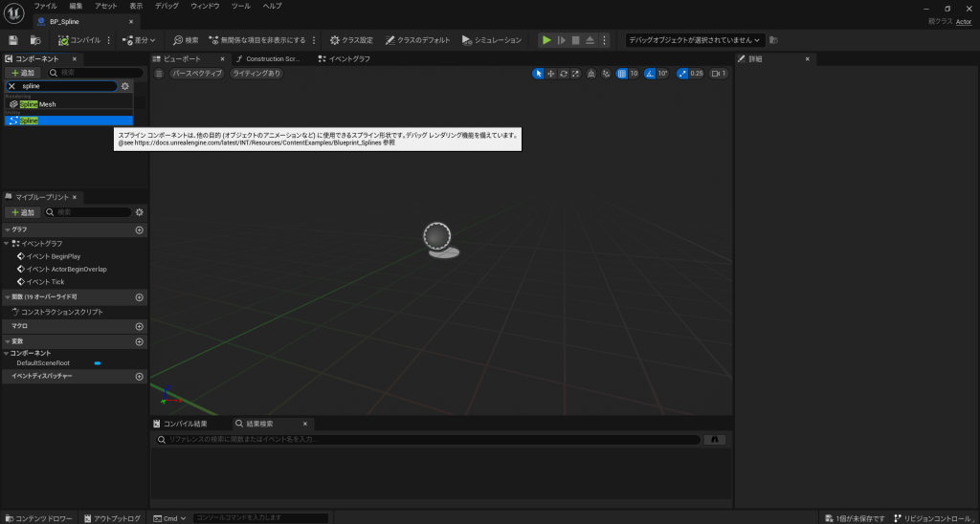This screenshot has width=980, height=524.
Task: Toggle rotation angle snapping
Action: pyautogui.click(x=651, y=74)
